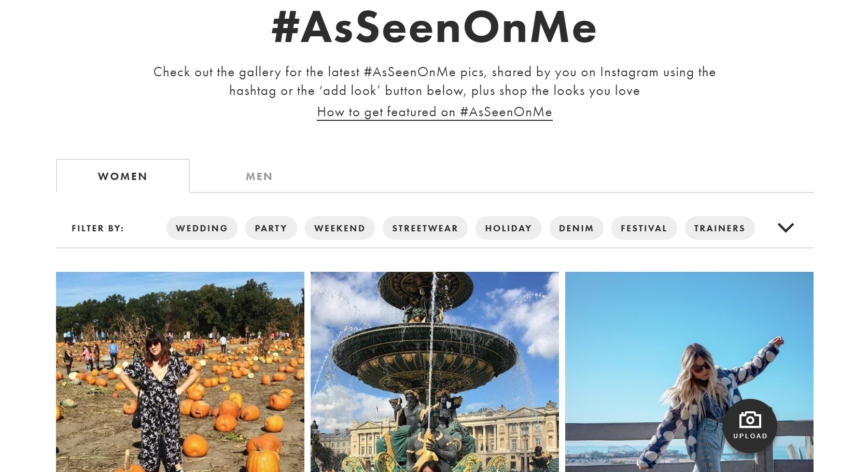Click the Filter By label
The height and width of the screenshot is (472, 868).
pyautogui.click(x=97, y=228)
